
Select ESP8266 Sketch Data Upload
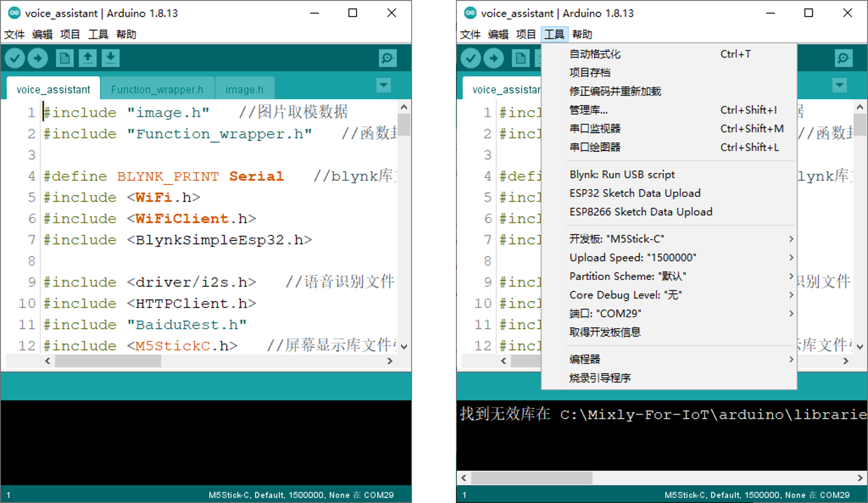(669, 212)
